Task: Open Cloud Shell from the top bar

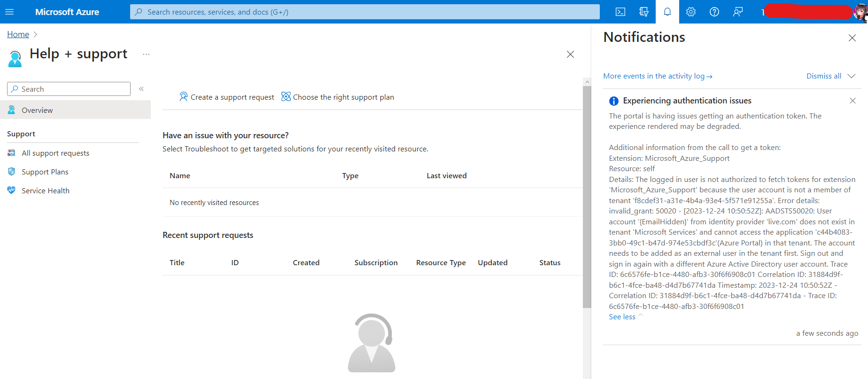Action: tap(620, 12)
